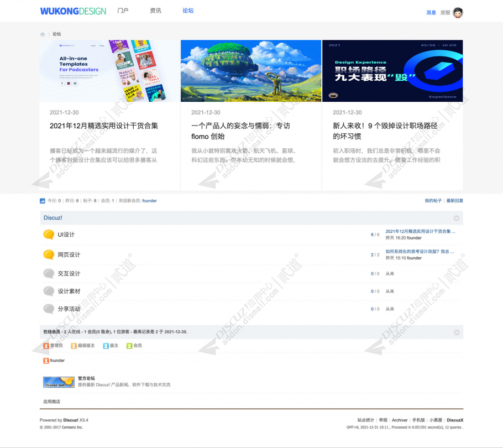Click the excerpt 播客已经成为一个越来越流行的媒介
503x448 pixels.
(103, 155)
